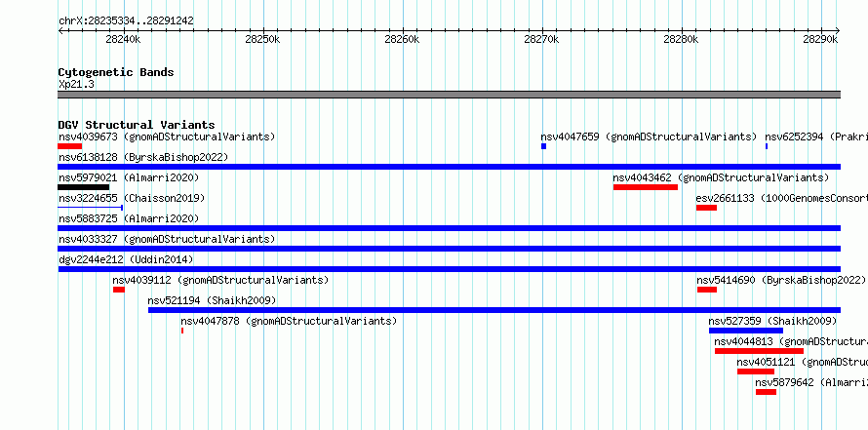
Task: Select the blue bar under nsv521194
Action: pyautogui.click(x=494, y=310)
